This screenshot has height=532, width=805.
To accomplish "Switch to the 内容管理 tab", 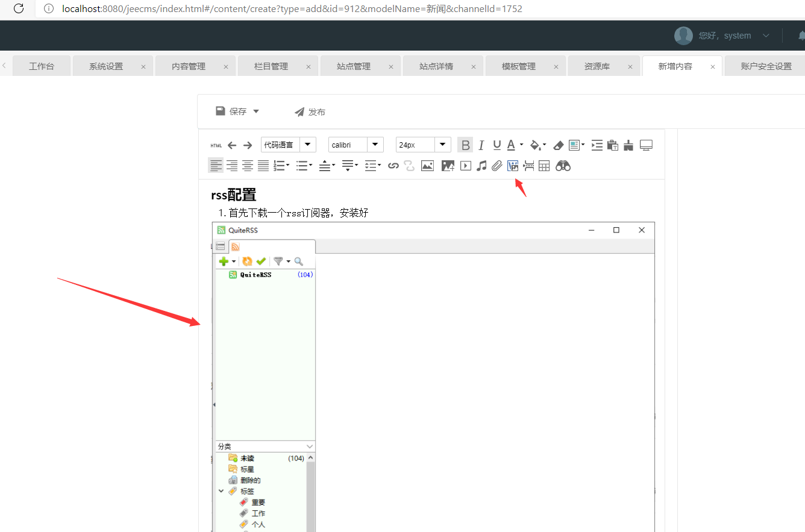I will 189,66.
